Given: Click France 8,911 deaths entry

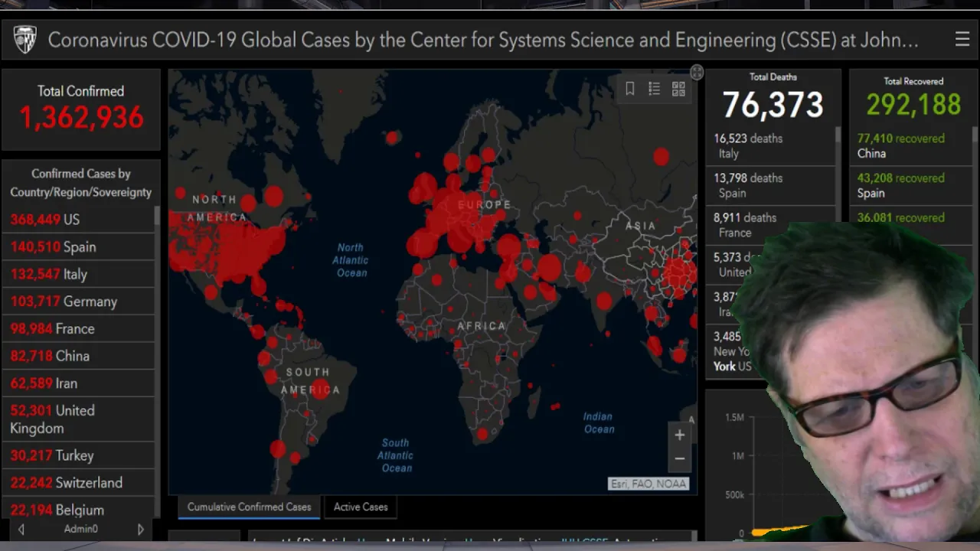Looking at the screenshot, I should point(769,225).
